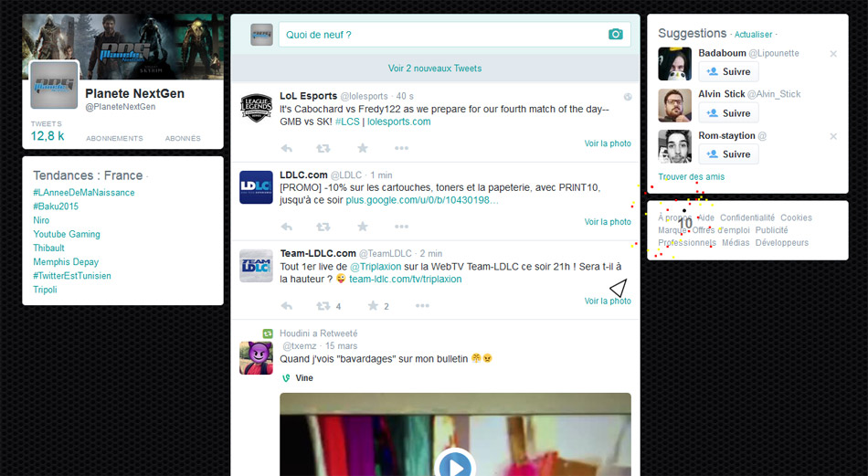
Task: Dismiss the Rom-staytion suggestion
Action: 832,136
